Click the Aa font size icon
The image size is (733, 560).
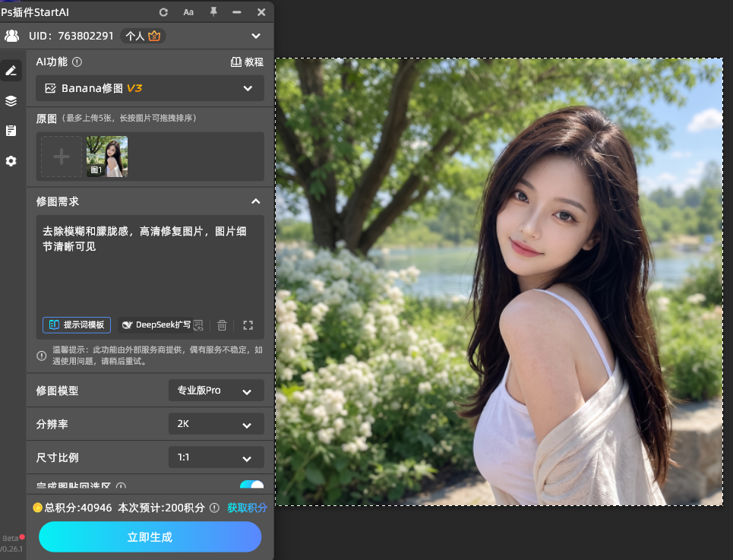tap(188, 13)
